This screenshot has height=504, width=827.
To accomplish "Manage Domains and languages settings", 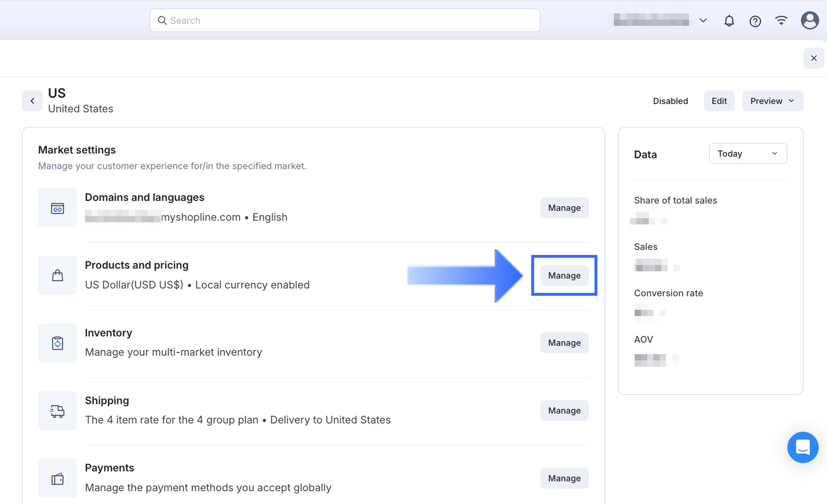I will coord(564,208).
